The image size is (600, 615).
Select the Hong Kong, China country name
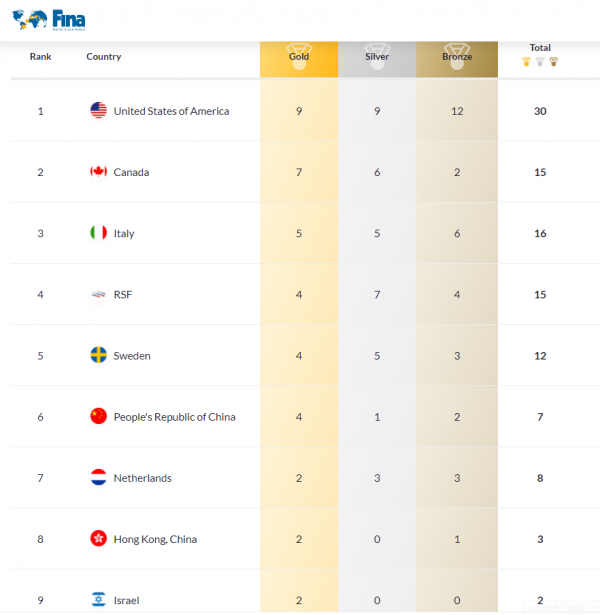click(155, 539)
